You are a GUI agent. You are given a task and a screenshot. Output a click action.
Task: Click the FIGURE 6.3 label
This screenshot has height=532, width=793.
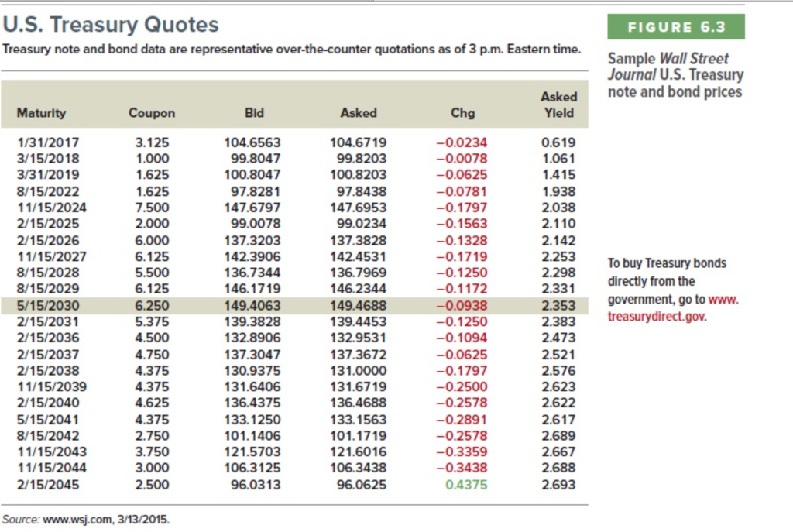677,27
